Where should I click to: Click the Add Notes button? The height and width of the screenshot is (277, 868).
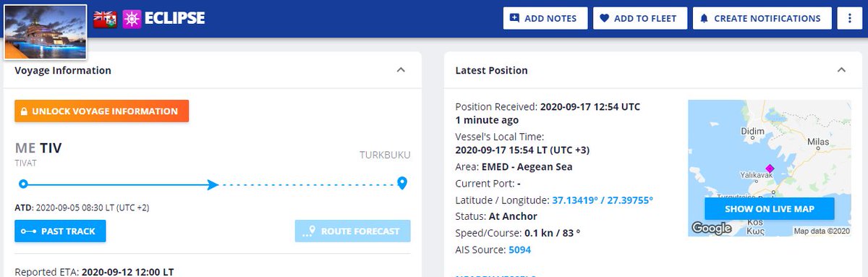(x=545, y=18)
